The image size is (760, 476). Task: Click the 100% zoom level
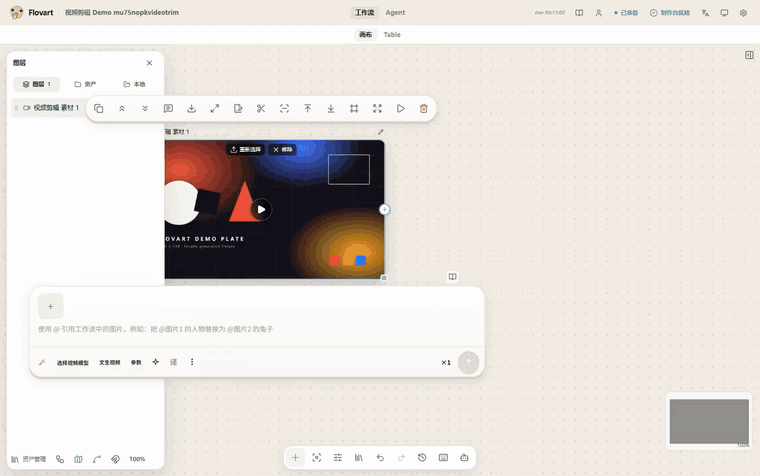137,459
